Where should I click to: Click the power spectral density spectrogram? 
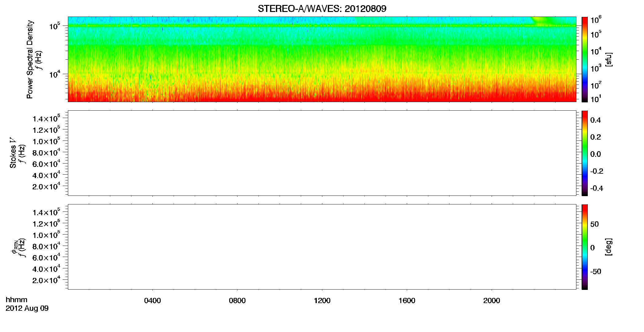[x=322, y=59]
